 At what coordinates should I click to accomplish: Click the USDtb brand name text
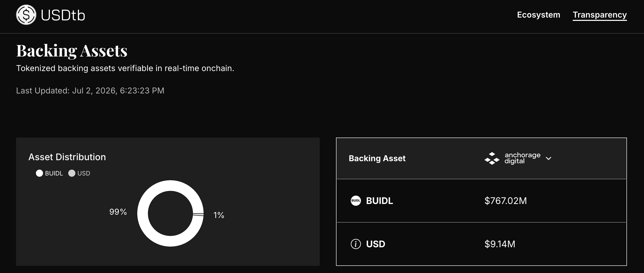point(63,15)
